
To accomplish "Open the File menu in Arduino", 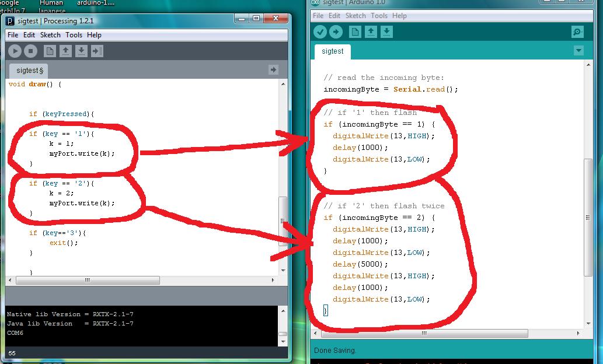I will (x=318, y=16).
